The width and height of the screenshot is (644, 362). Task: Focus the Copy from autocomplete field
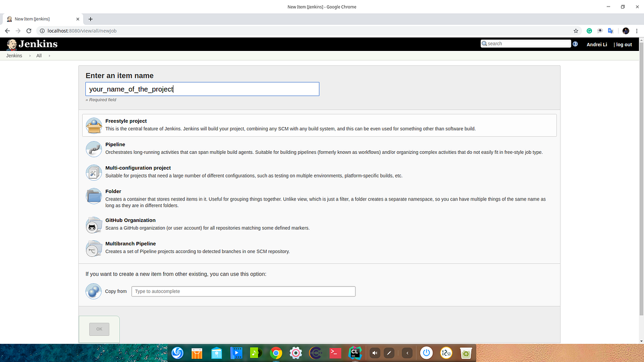click(x=244, y=291)
